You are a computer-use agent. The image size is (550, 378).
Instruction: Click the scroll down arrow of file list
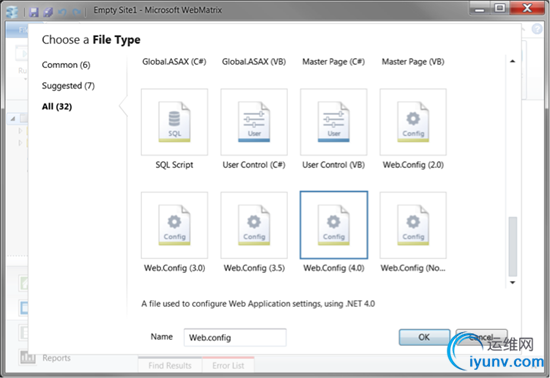[512, 282]
